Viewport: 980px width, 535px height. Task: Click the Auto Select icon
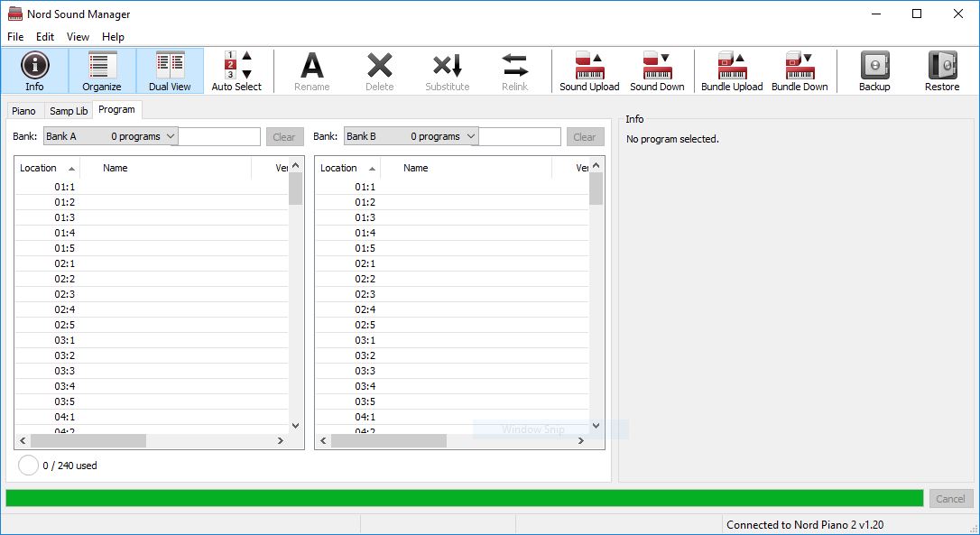(236, 70)
